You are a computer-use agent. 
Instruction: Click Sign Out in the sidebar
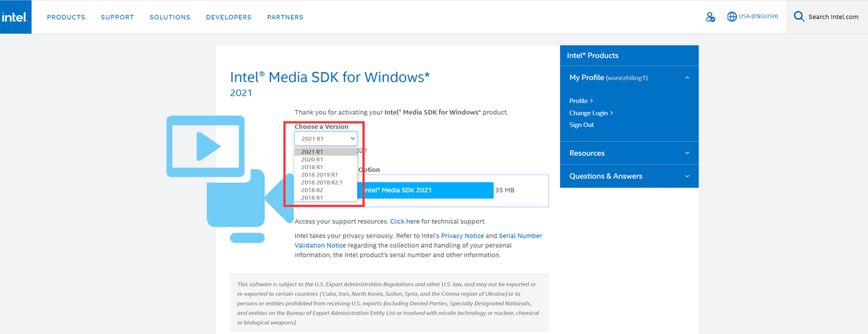(x=581, y=125)
